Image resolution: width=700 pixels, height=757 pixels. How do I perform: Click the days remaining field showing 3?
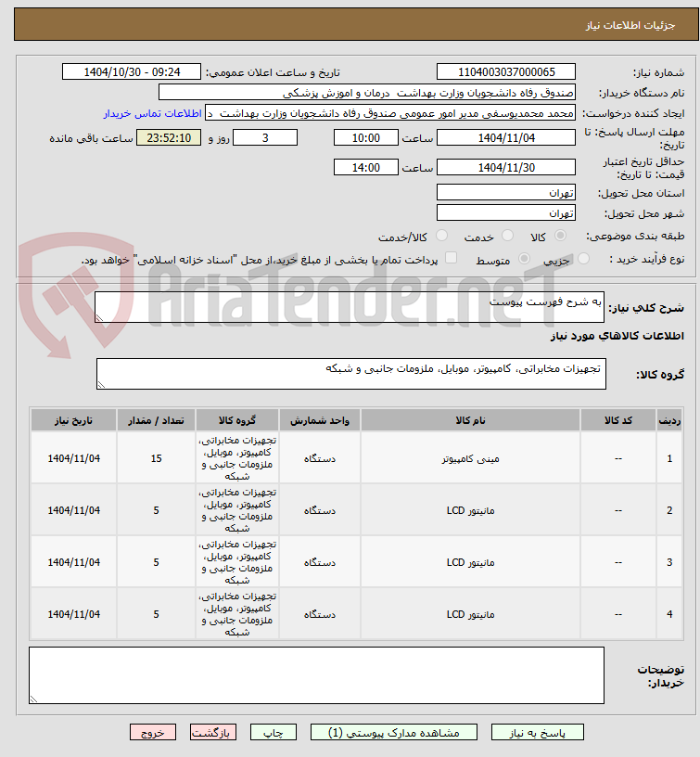[x=265, y=137]
